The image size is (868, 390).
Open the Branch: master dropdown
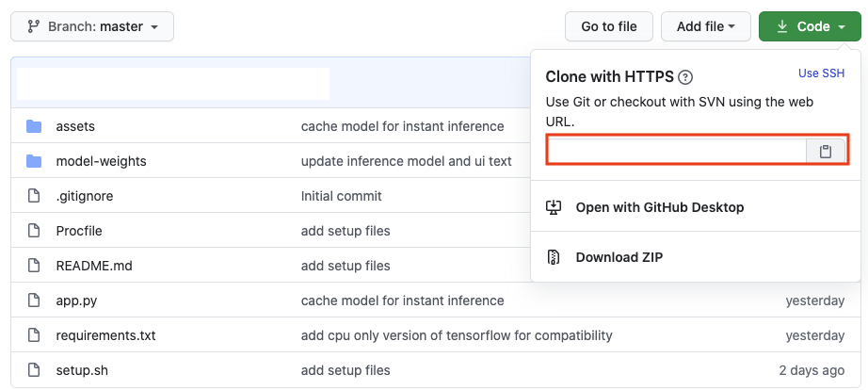coord(92,26)
